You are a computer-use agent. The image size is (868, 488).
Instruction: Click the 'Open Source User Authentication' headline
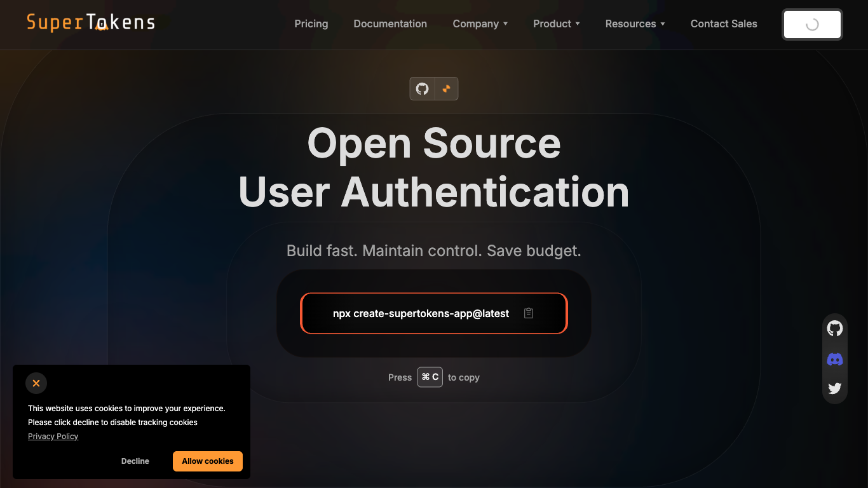click(434, 168)
